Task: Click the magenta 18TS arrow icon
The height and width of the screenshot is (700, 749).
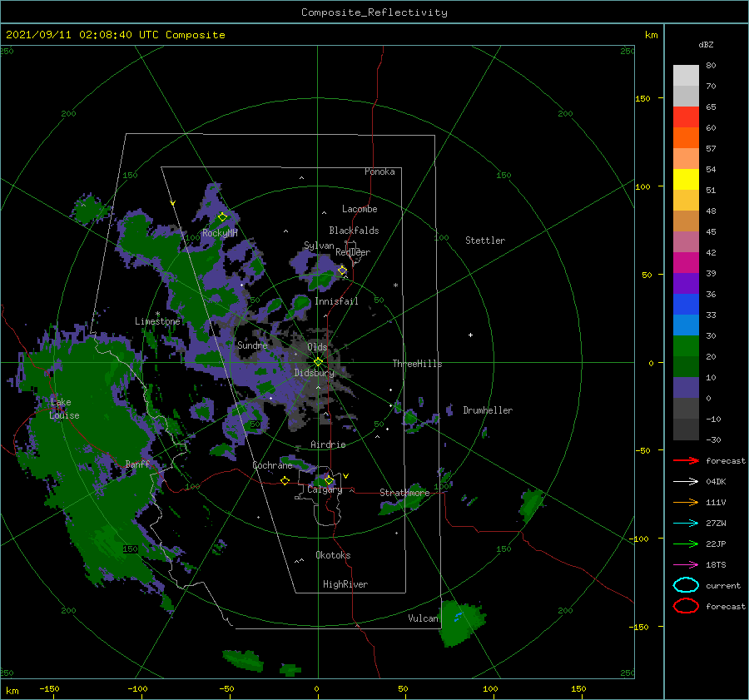Action: (686, 565)
